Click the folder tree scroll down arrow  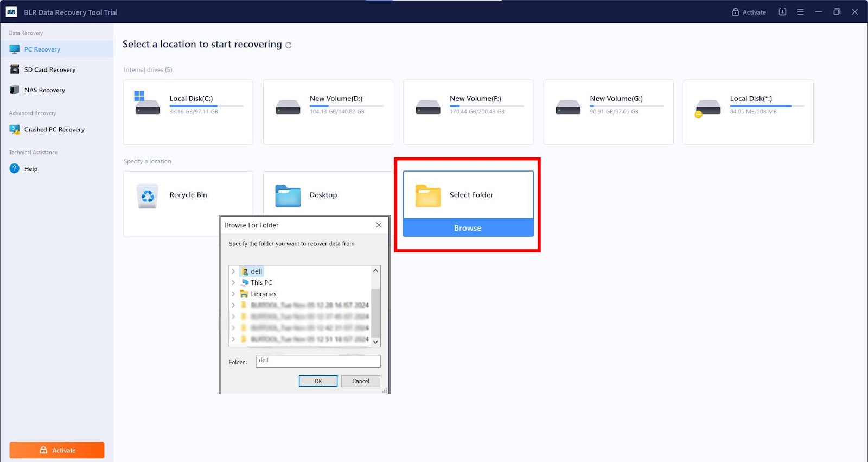pos(375,342)
